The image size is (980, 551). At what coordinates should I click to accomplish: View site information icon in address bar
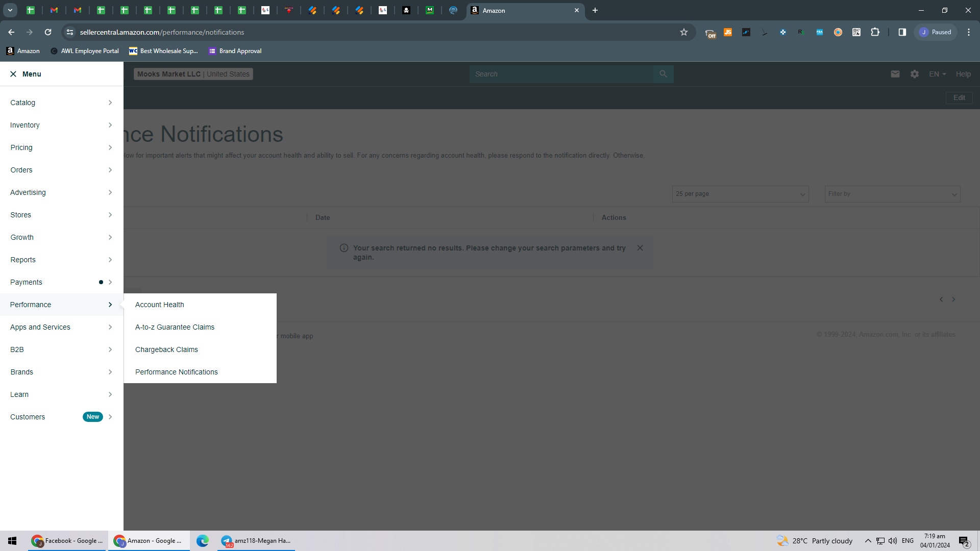click(x=70, y=32)
